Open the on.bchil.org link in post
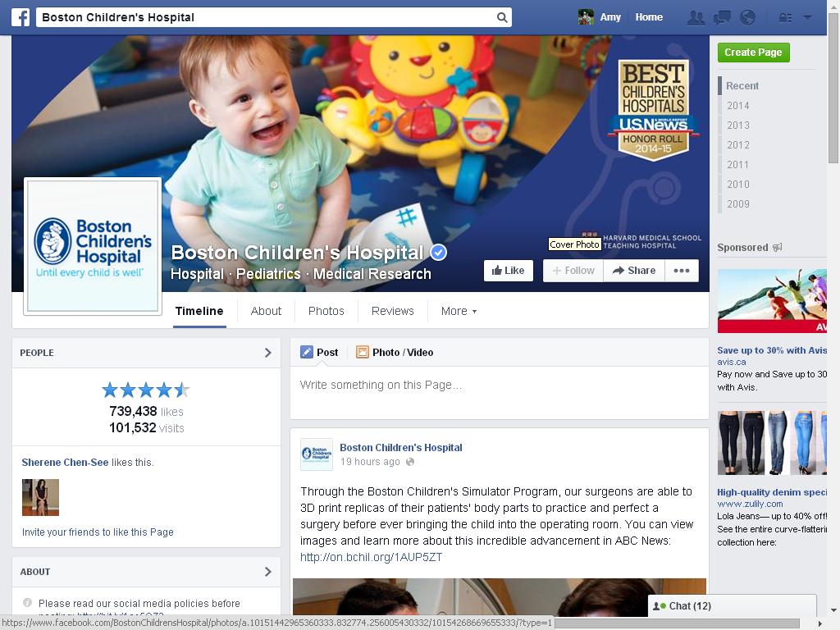 372,557
